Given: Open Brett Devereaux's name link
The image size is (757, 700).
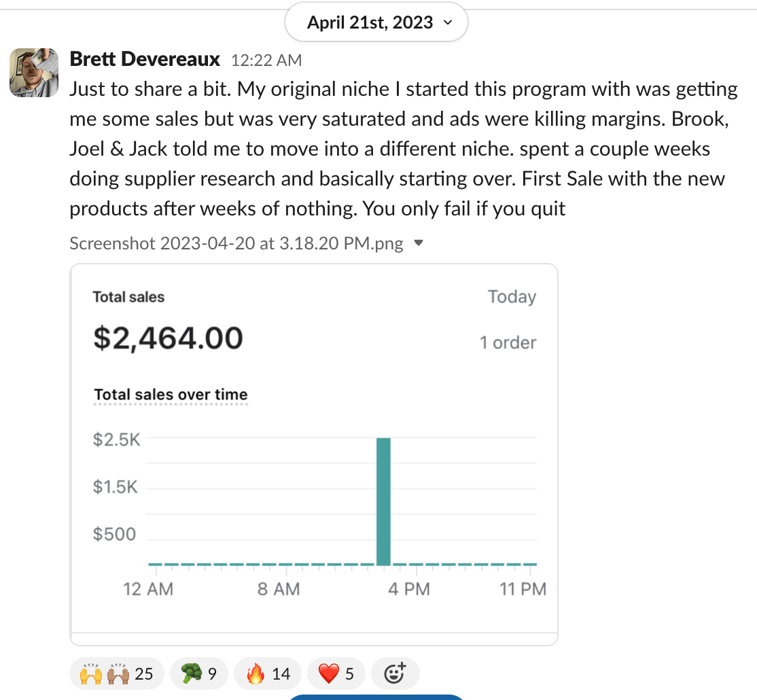Looking at the screenshot, I should pyautogui.click(x=145, y=59).
